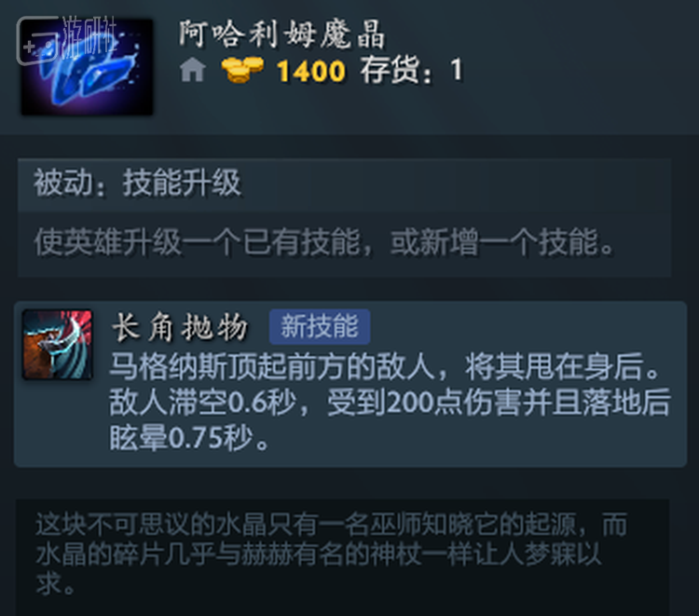Click the Horn Toss ability panel background

click(x=350, y=384)
